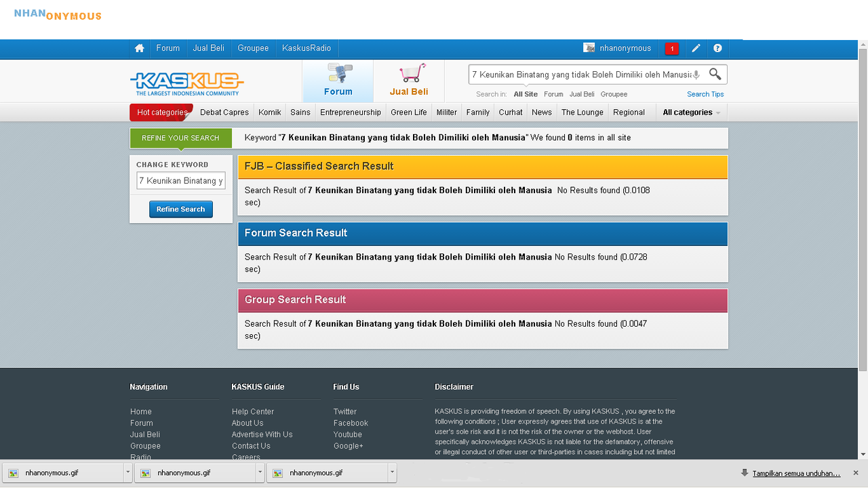This screenshot has height=488, width=868.
Task: Open footer Advertise With Us link
Action: (262, 434)
